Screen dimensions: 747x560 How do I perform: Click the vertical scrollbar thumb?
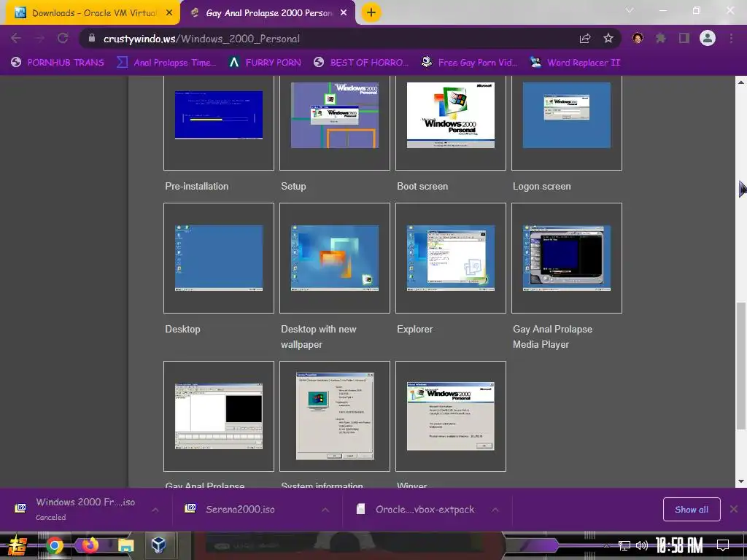coord(741,366)
